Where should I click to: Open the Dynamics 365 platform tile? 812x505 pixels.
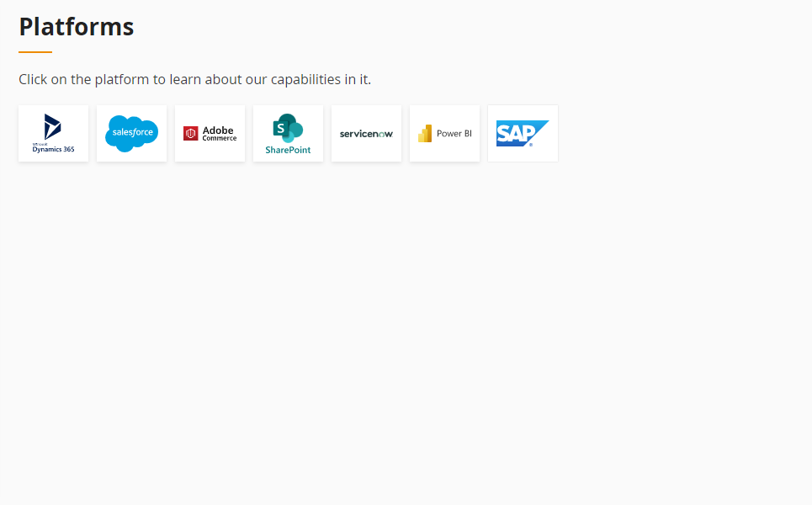pos(53,134)
